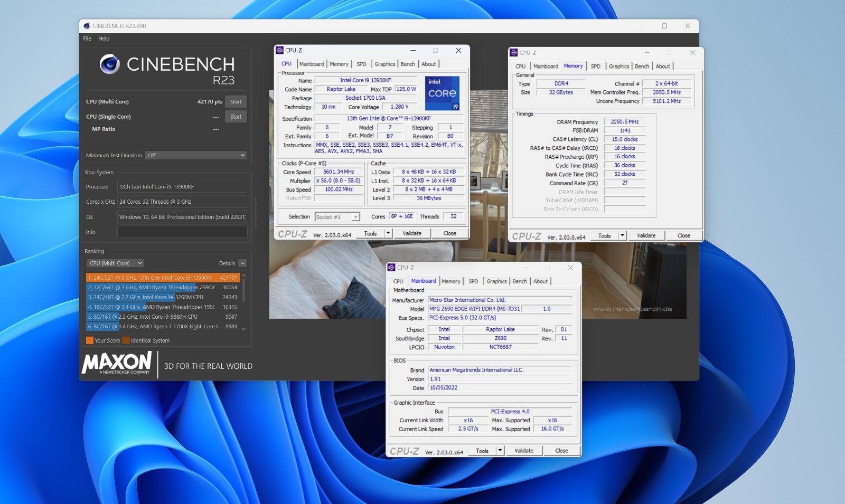Open the Minimum Test Duration dropdown
The height and width of the screenshot is (504, 845).
196,155
